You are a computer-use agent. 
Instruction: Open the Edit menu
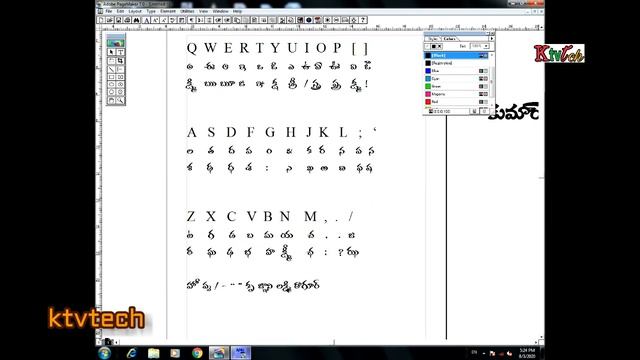120,11
